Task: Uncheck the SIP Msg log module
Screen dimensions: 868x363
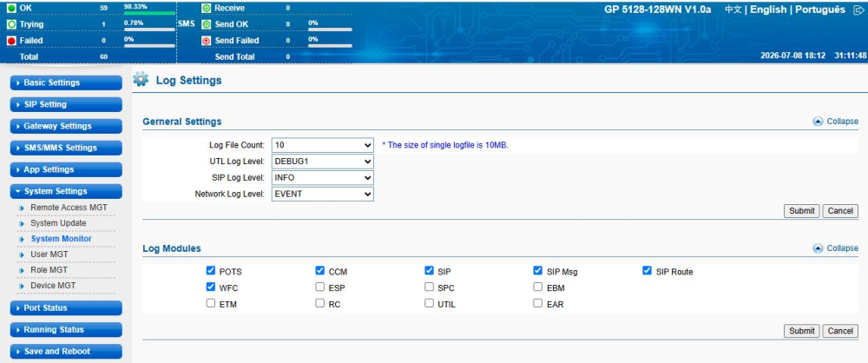Action: pos(537,271)
